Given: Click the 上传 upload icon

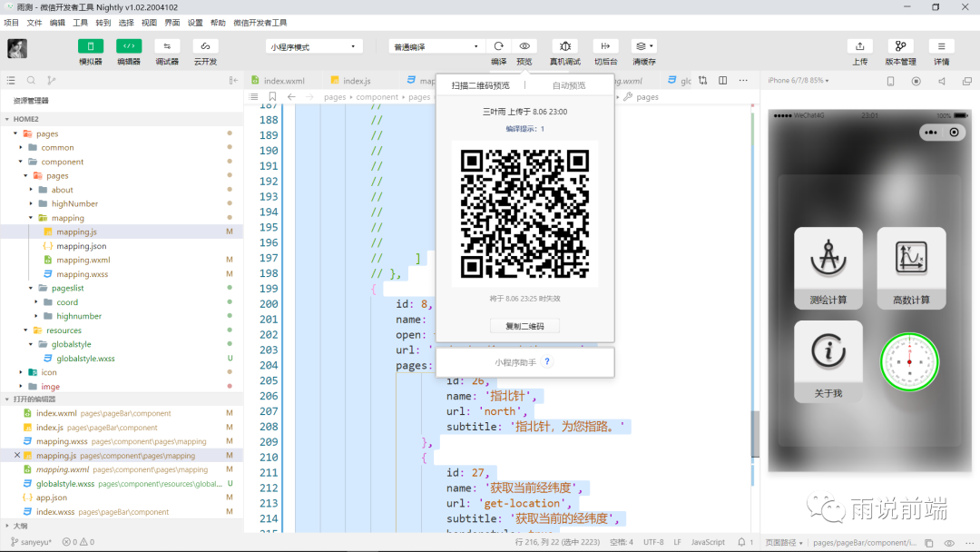Looking at the screenshot, I should tap(859, 46).
